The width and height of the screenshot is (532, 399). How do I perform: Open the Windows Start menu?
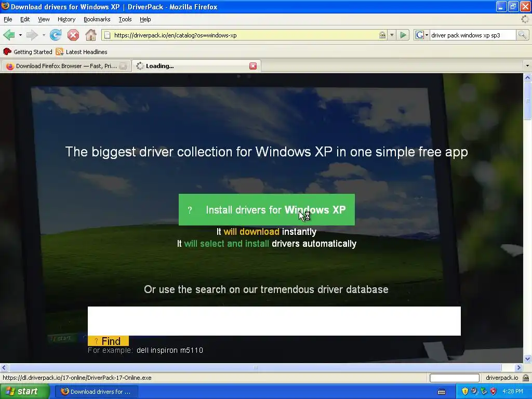(25, 391)
